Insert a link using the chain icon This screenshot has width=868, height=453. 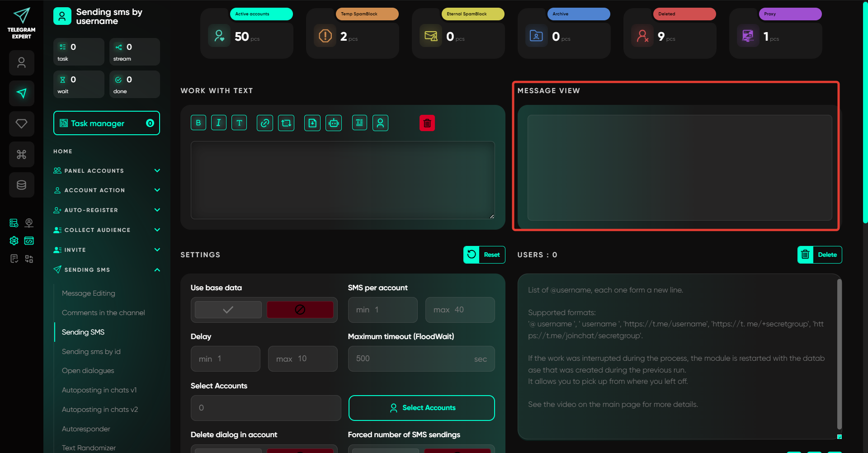coord(265,123)
